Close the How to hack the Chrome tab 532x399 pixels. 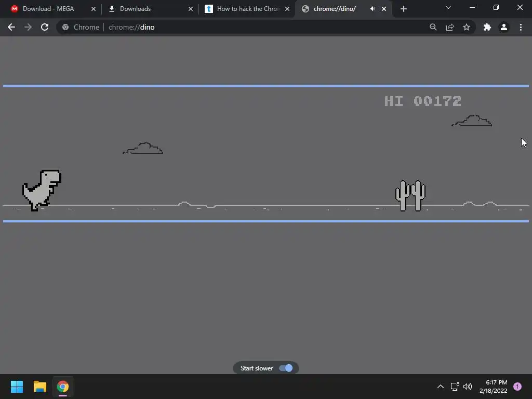[x=287, y=9]
